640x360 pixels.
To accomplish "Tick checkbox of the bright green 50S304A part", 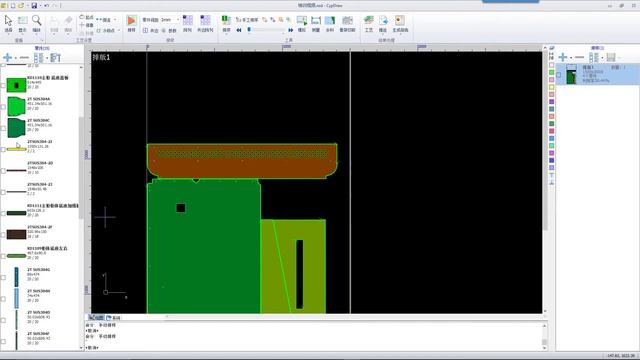I will pyautogui.click(x=3, y=107).
